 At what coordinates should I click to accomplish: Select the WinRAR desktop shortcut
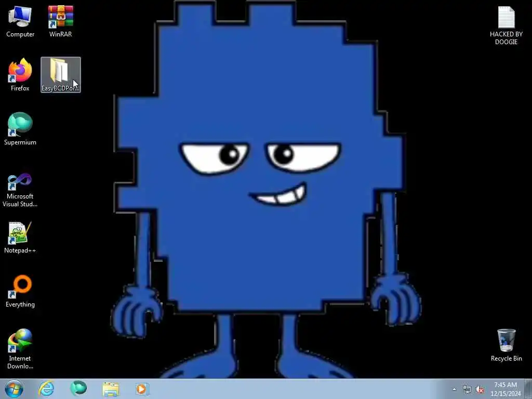click(60, 21)
